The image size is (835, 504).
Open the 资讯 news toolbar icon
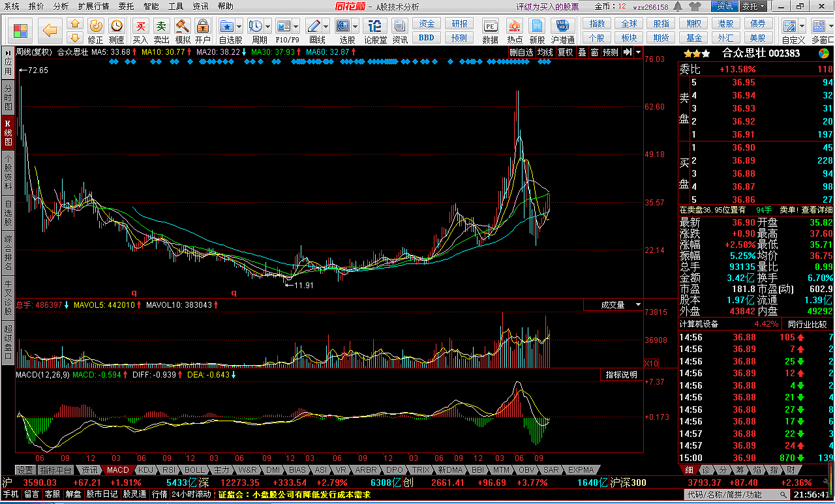tap(400, 26)
